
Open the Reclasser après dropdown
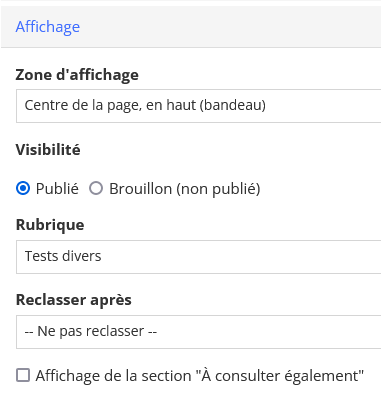[x=199, y=332]
